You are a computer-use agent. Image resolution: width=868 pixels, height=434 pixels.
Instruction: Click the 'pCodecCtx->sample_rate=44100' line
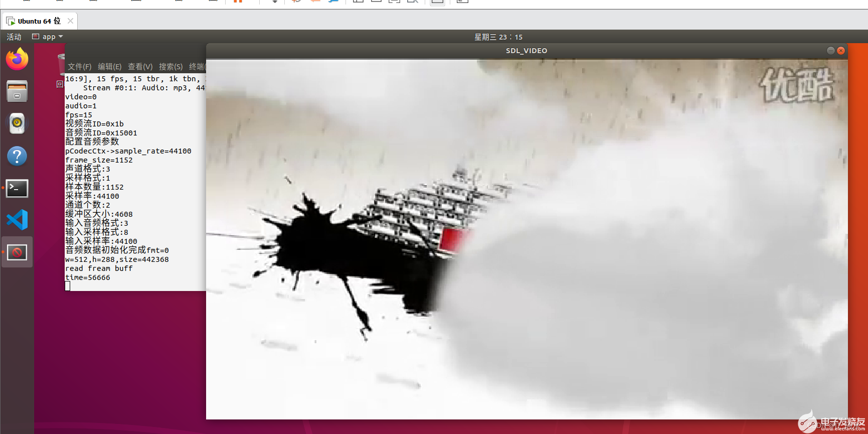[x=128, y=151]
